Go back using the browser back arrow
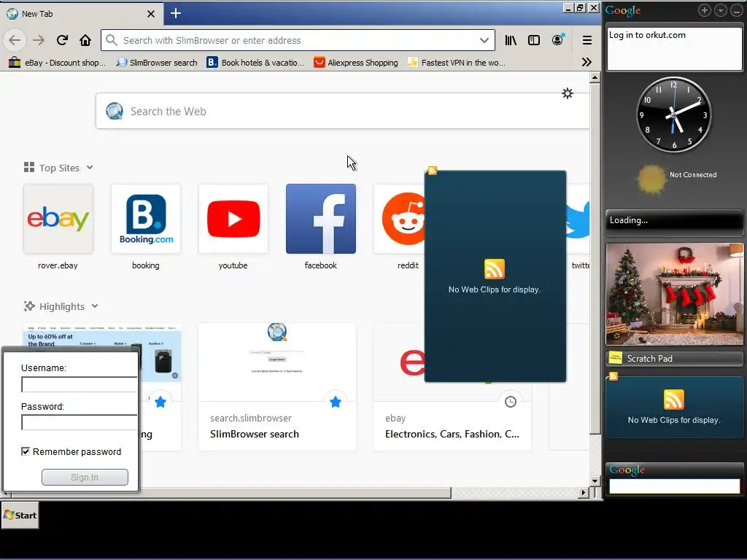 point(15,41)
